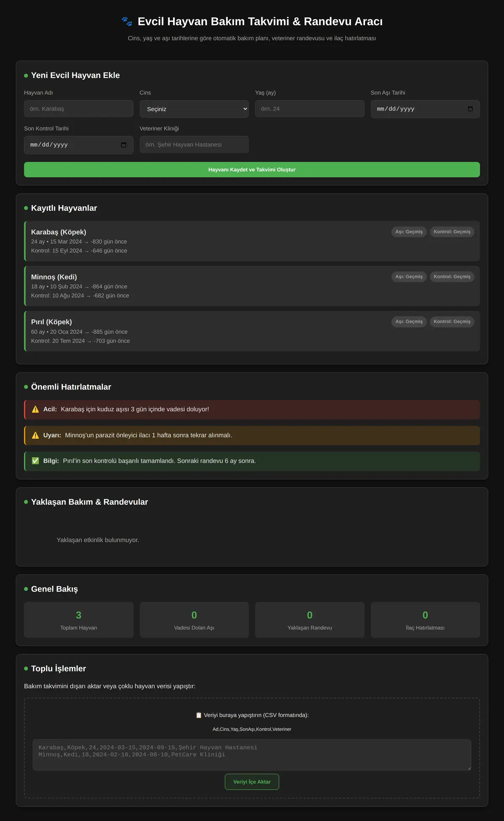The height and width of the screenshot is (821, 504).
Task: Select the Minnoş (Kedi) pet name
Action: pyautogui.click(x=54, y=277)
